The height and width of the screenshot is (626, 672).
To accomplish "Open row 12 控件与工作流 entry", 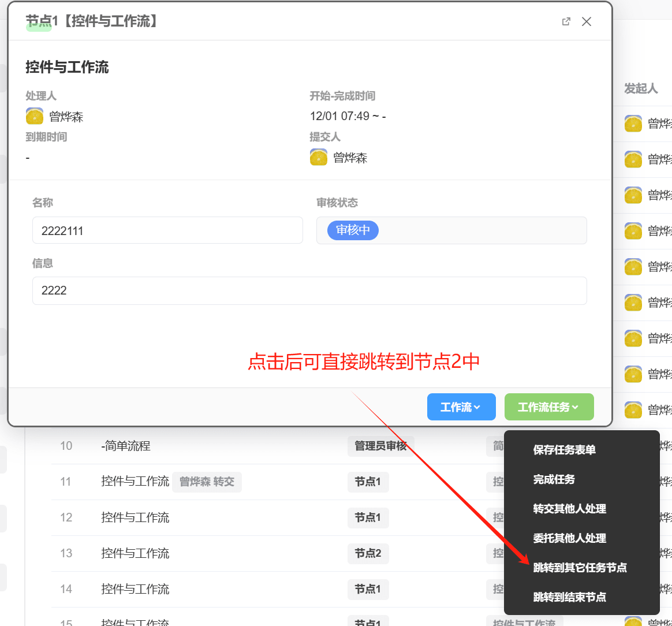I will pyautogui.click(x=135, y=517).
